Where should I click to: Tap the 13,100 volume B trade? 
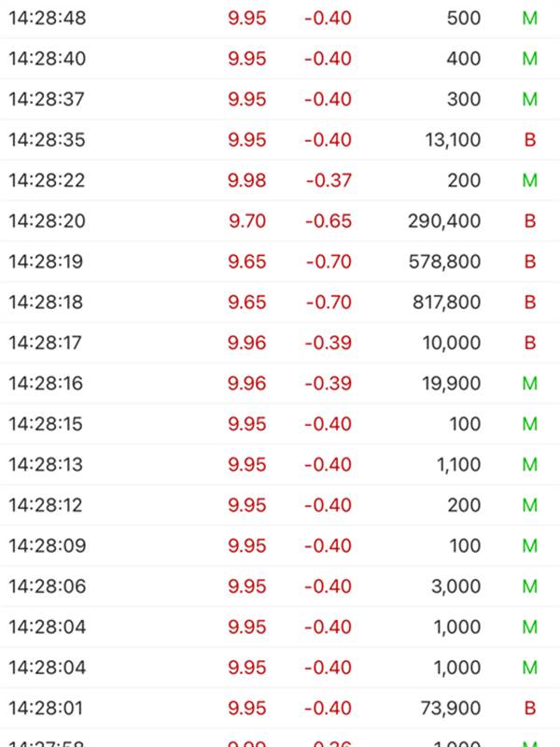coord(280,139)
